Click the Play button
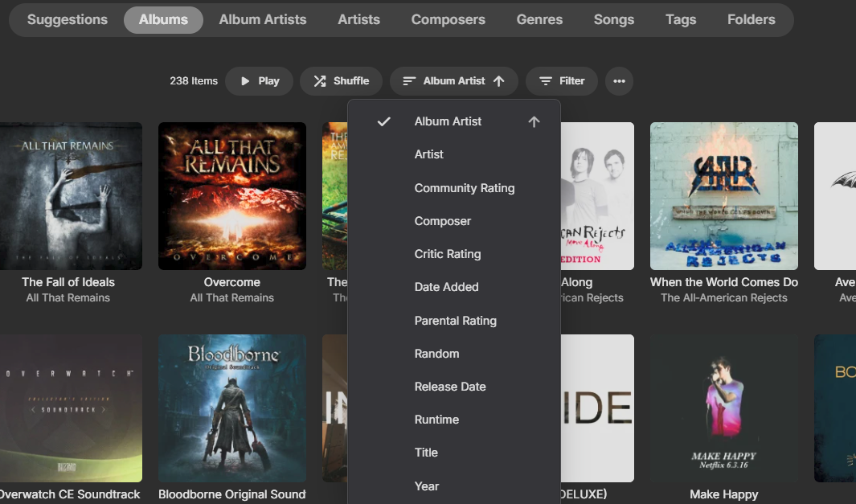Screen dimensions: 856x504 click(260, 81)
